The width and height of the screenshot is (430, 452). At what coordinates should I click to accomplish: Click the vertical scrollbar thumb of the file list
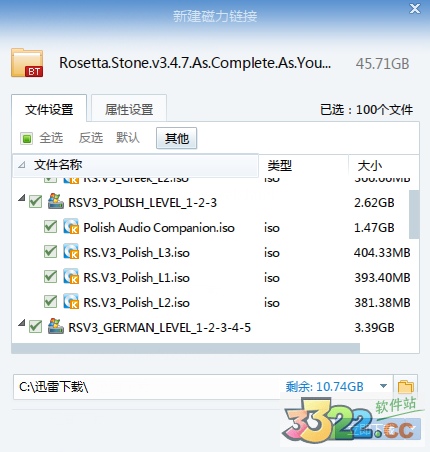(414, 214)
